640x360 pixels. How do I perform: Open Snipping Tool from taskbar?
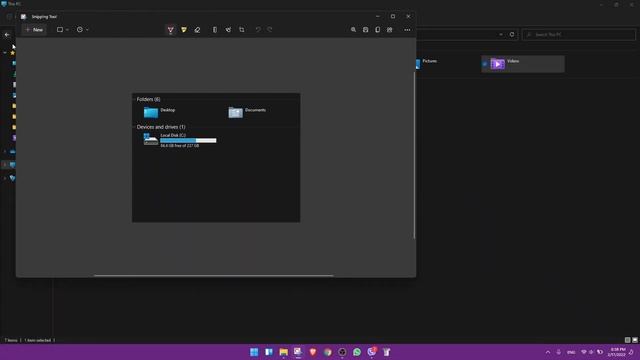(298, 352)
